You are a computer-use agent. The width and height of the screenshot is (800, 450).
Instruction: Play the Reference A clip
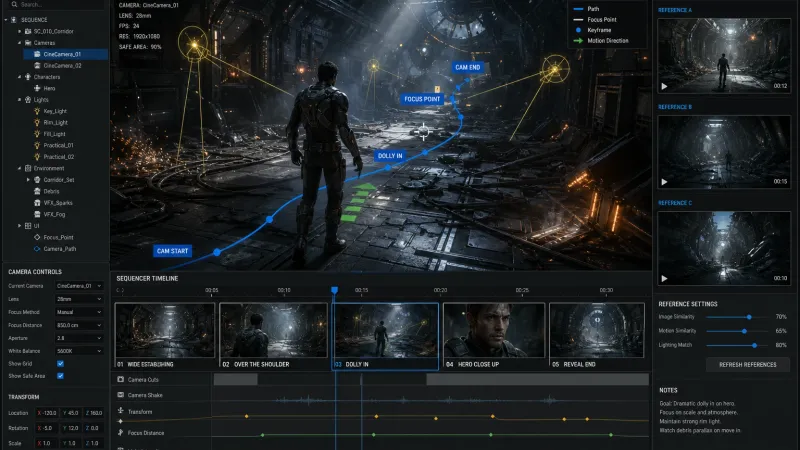click(664, 86)
